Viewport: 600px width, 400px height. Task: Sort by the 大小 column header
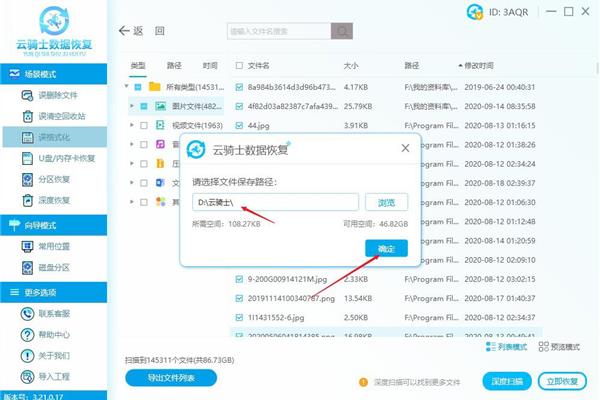(x=351, y=66)
